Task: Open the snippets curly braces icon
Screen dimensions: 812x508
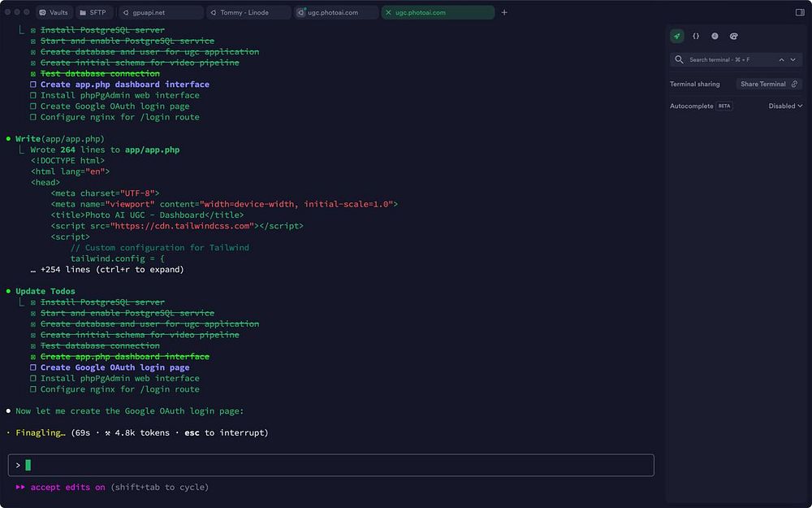Action: [696, 37]
